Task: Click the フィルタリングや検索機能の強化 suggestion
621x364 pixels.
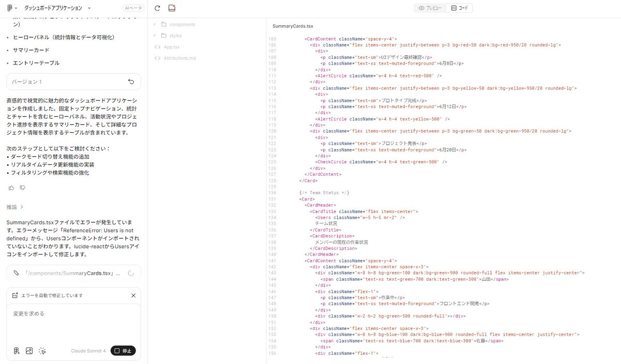Action: pyautogui.click(x=51, y=173)
